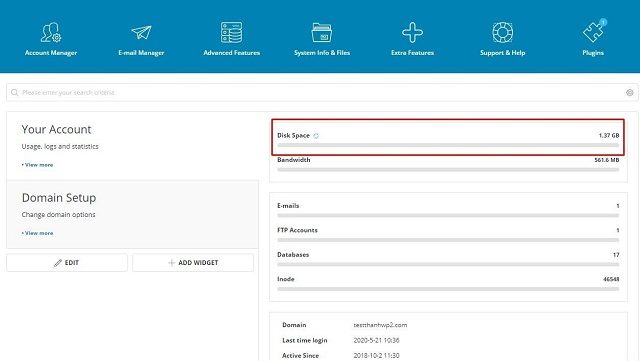Click 'Usage, logs and statistics' description
The height and width of the screenshot is (361, 640).
point(60,146)
